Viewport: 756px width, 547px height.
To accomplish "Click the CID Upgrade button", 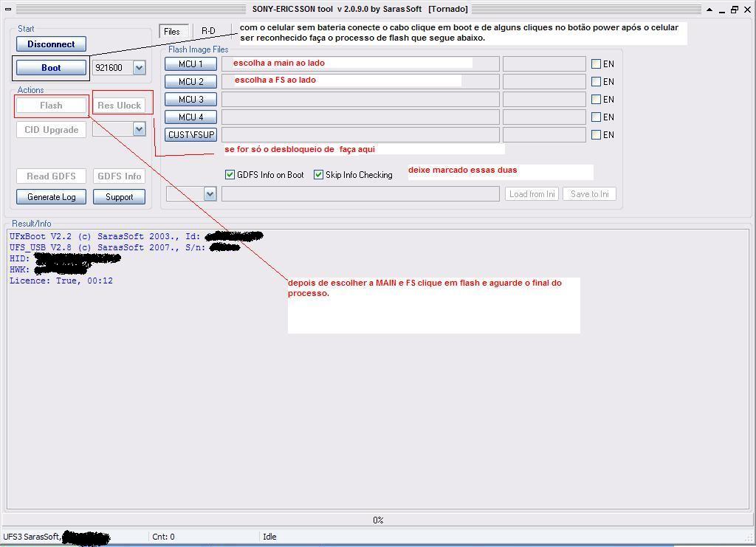I will point(51,130).
